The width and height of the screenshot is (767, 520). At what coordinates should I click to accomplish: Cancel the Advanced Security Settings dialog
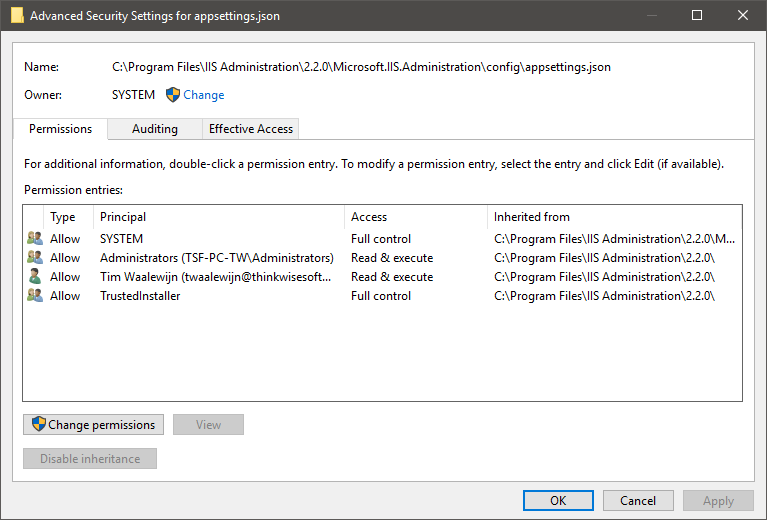tap(638, 501)
